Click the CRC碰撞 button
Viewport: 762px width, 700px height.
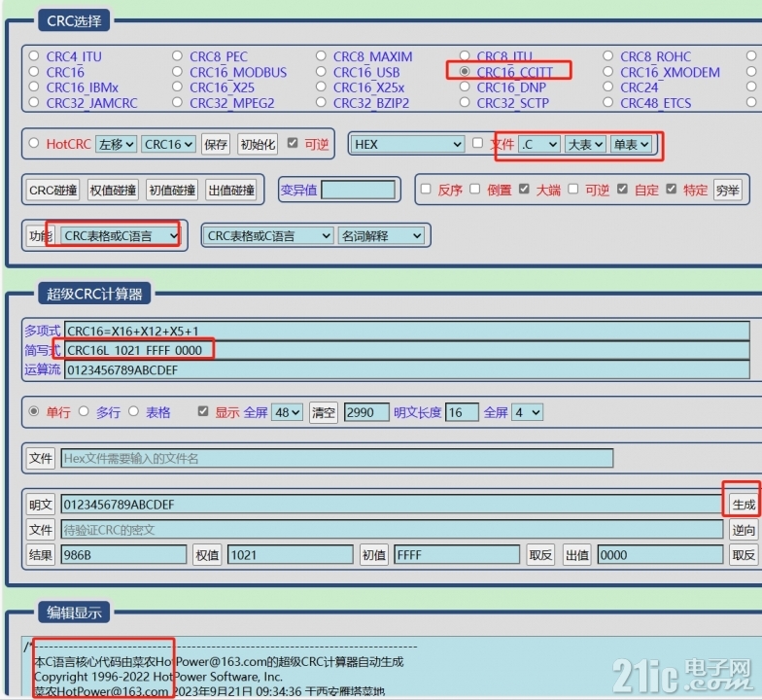(x=52, y=191)
